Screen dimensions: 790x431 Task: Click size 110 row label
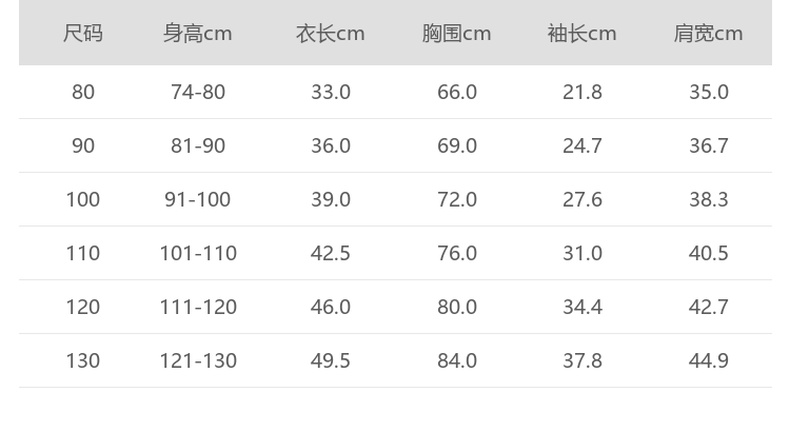coord(83,254)
